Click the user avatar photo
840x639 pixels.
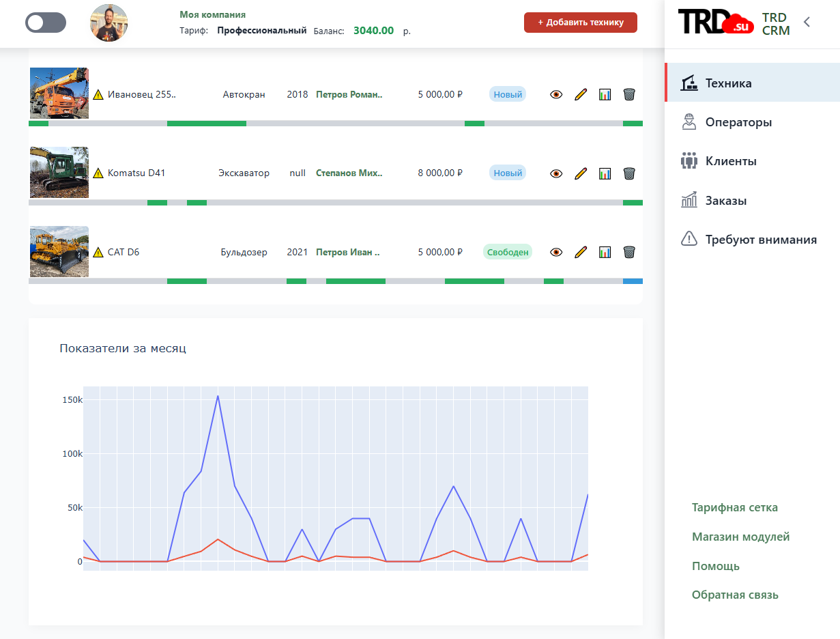(x=109, y=23)
